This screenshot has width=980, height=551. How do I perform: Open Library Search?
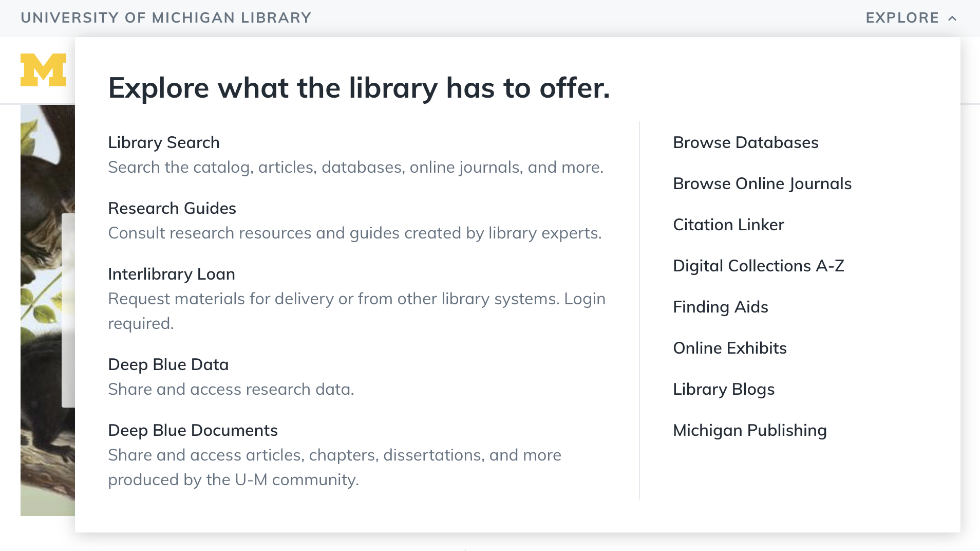pyautogui.click(x=164, y=142)
